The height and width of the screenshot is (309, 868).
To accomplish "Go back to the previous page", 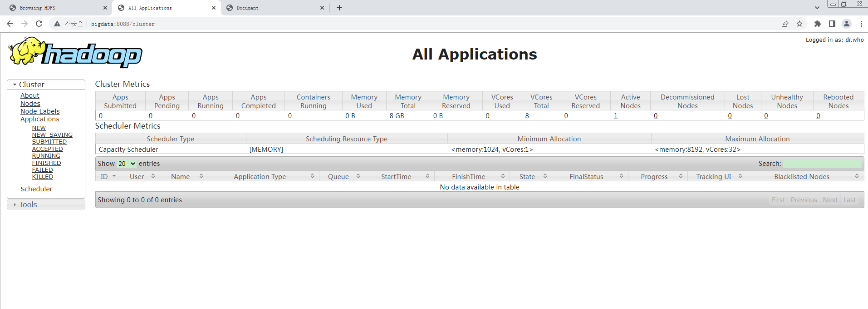I will click(10, 24).
